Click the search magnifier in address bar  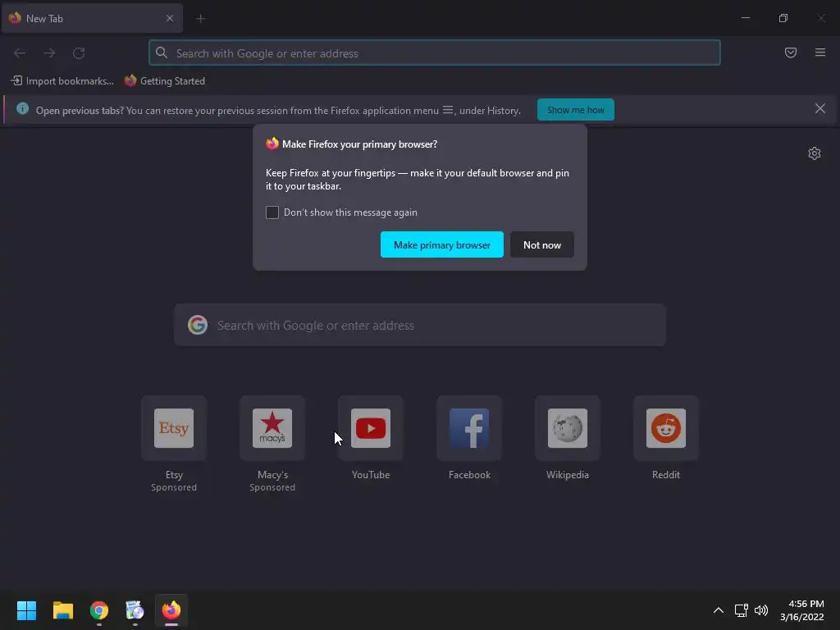click(x=162, y=52)
